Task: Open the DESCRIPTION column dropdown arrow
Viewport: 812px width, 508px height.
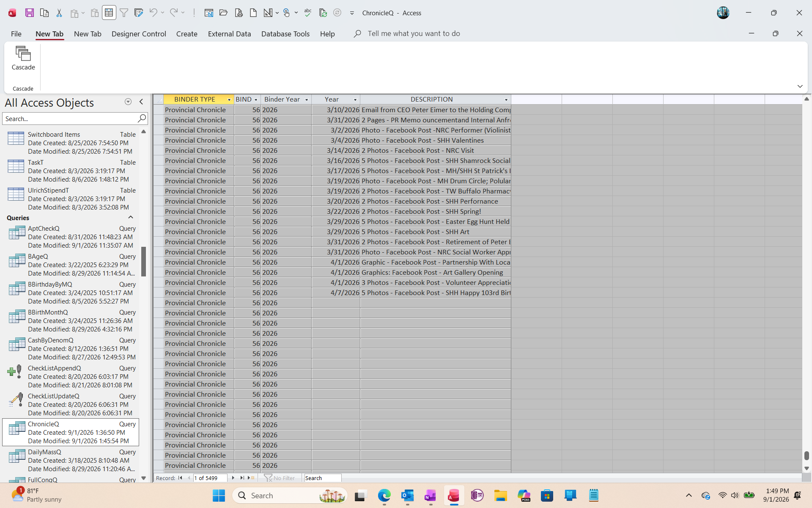Action: click(506, 99)
